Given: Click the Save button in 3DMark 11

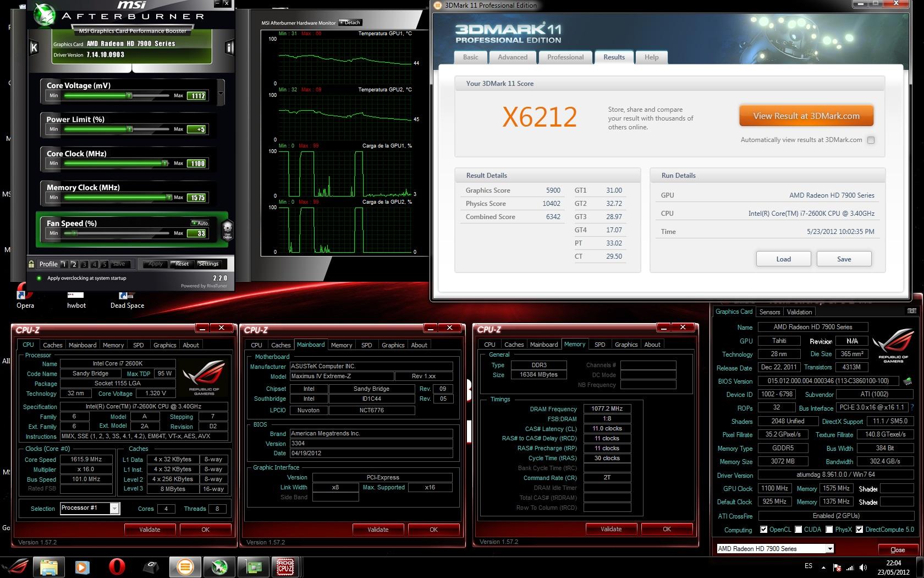Looking at the screenshot, I should [x=844, y=259].
